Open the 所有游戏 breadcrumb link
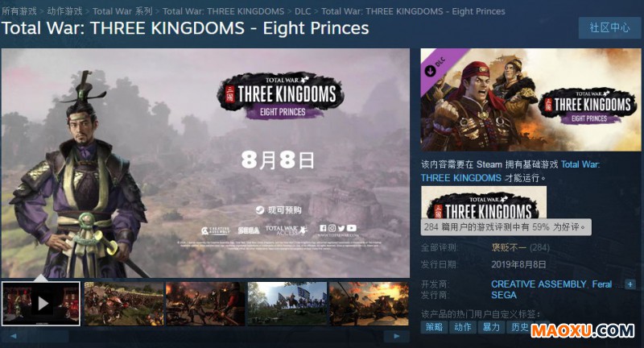The width and height of the screenshot is (644, 348). point(19,11)
